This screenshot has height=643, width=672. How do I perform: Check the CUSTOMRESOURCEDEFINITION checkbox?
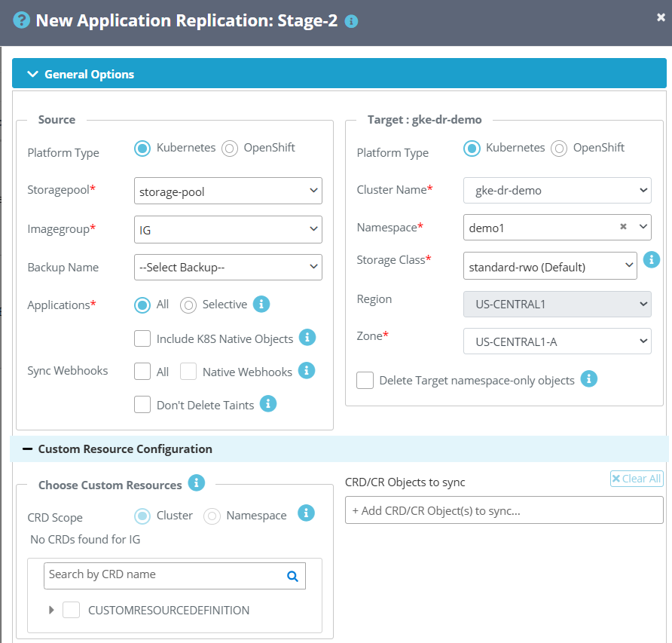[71, 610]
